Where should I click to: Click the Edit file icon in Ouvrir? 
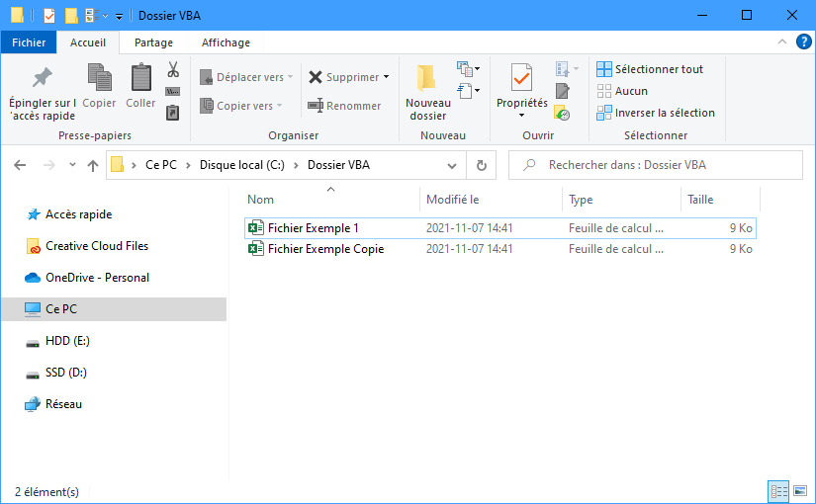(x=563, y=91)
